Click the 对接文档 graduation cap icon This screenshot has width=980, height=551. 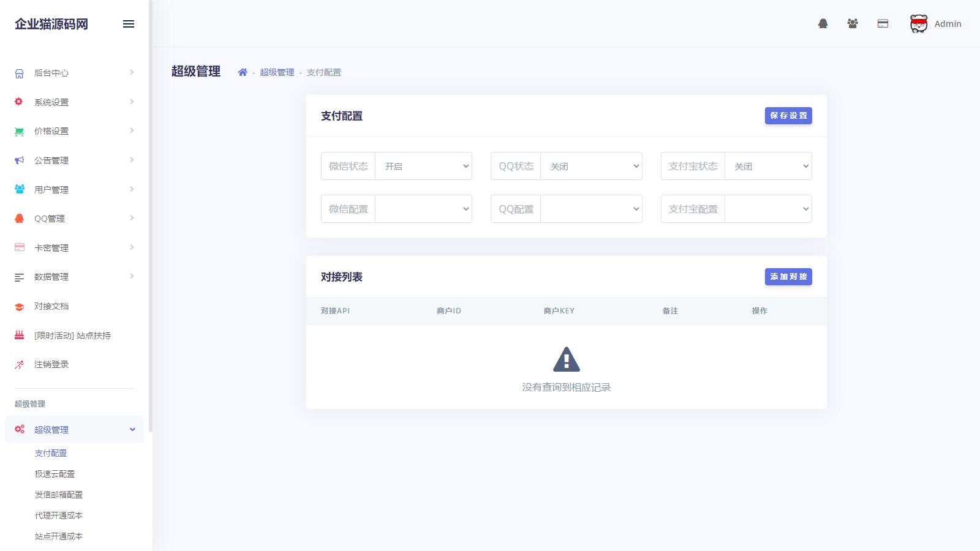[20, 307]
